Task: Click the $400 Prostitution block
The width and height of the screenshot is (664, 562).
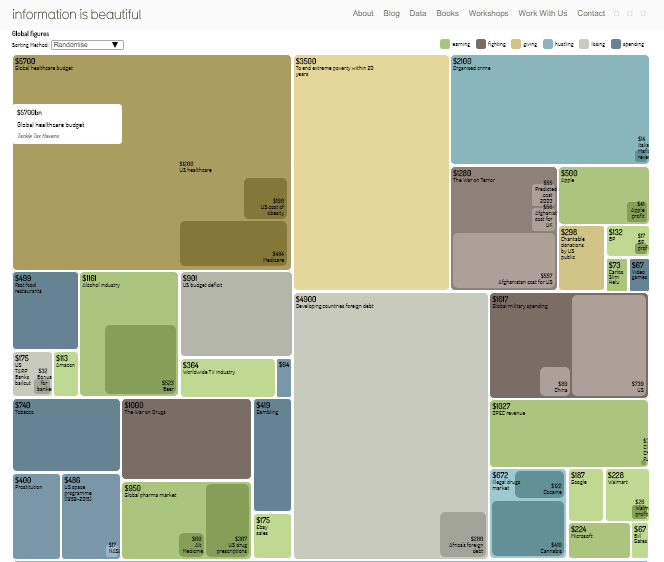Action: pos(36,516)
